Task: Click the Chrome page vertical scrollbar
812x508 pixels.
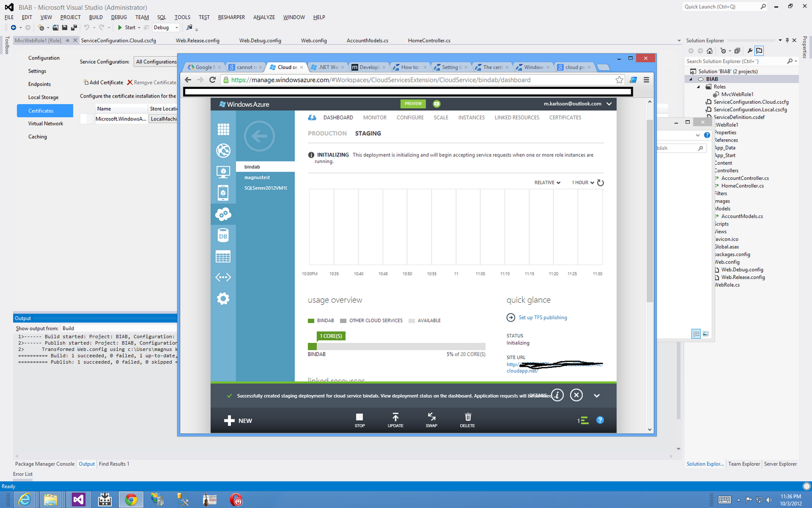Action: (650, 211)
